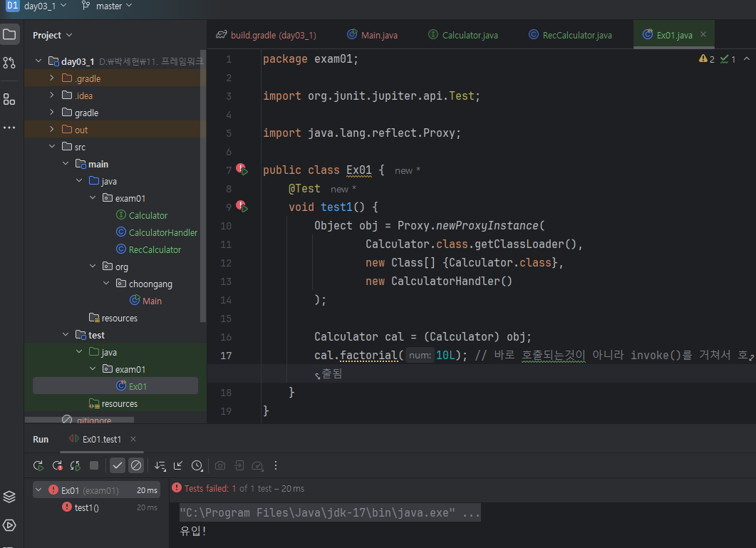Switch to Main.java tab
Screen dimensions: 756x548
372,35
